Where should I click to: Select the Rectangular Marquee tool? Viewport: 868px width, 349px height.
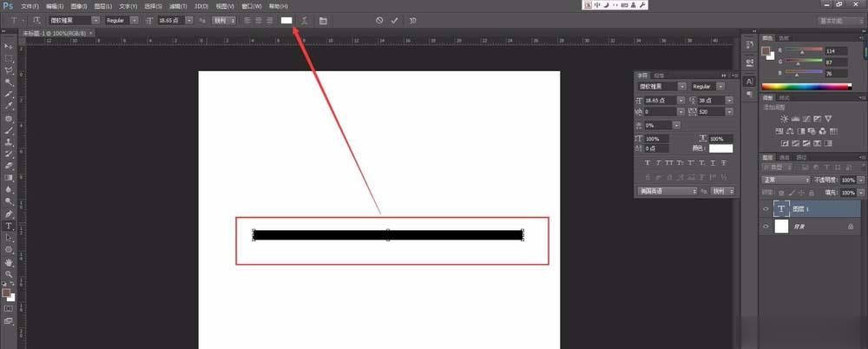9,59
